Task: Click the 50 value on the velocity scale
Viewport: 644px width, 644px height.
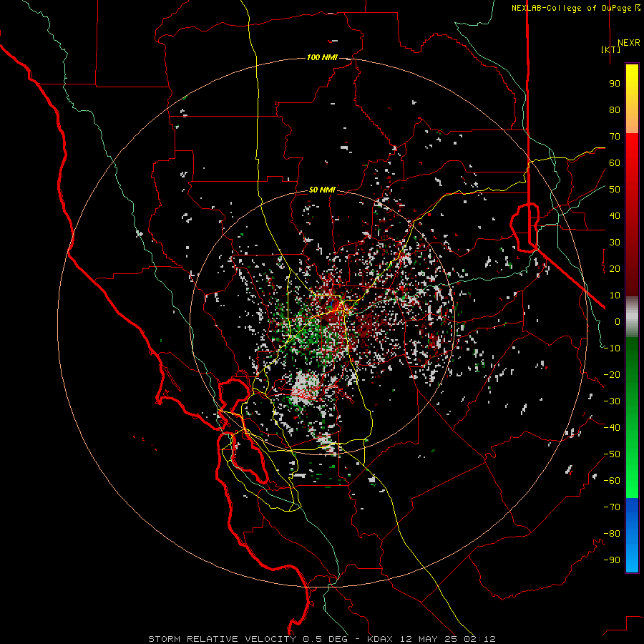Action: 615,190
